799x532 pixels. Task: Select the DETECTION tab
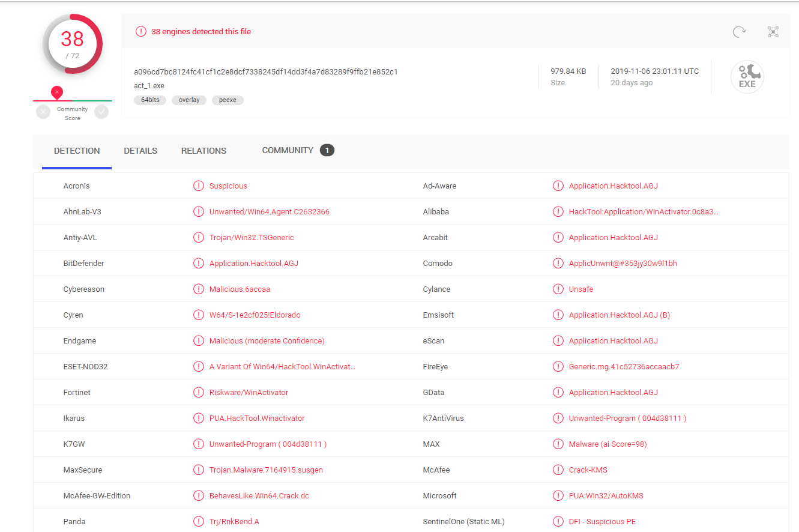tap(77, 151)
